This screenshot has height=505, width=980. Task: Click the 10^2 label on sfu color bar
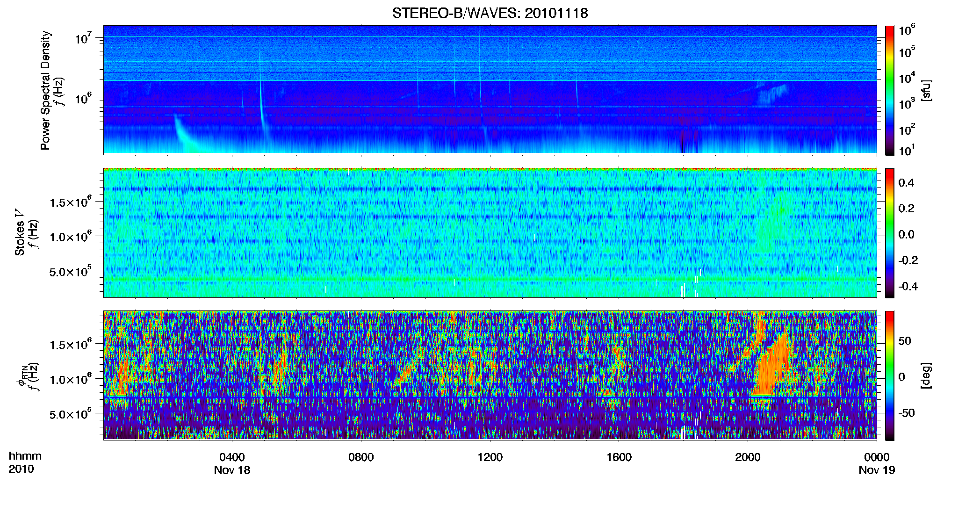[907, 130]
